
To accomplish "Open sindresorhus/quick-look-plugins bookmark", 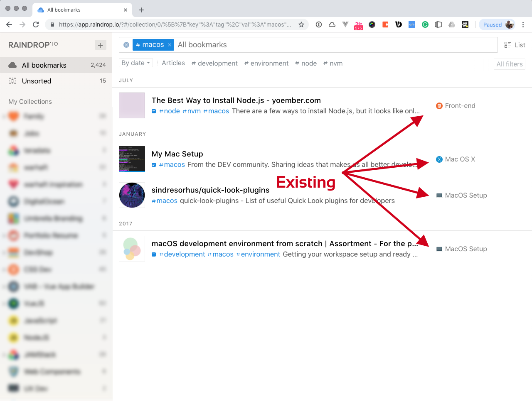I will (211, 190).
